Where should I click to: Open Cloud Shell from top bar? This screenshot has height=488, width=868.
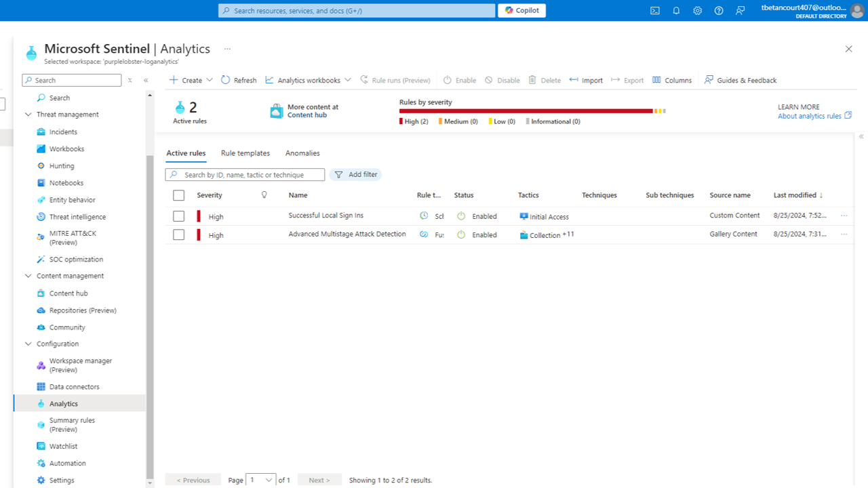(654, 10)
